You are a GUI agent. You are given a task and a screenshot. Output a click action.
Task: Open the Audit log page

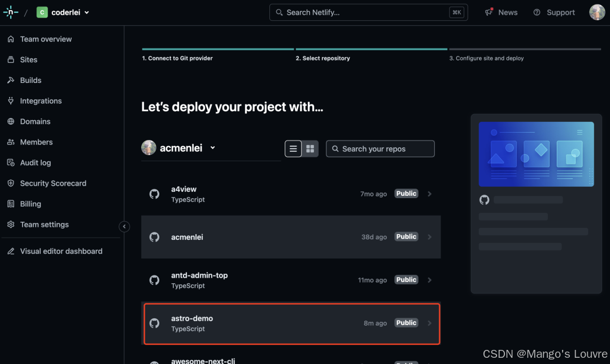coord(36,163)
